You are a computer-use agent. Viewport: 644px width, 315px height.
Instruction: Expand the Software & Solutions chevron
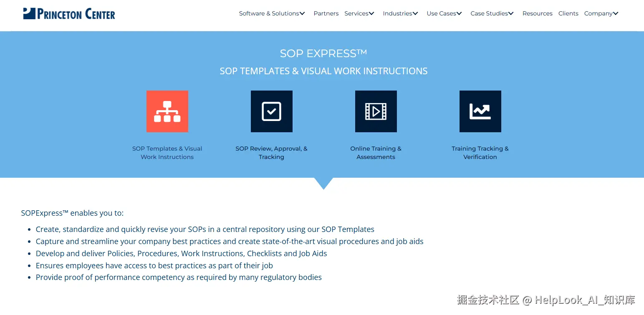[x=303, y=13]
